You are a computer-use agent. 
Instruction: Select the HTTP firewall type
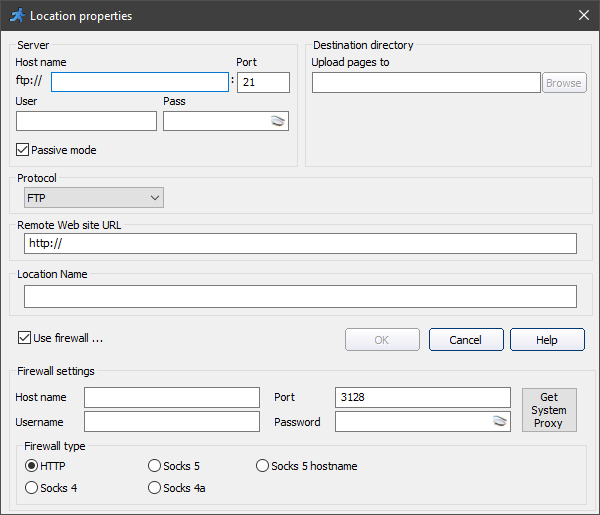(32, 466)
